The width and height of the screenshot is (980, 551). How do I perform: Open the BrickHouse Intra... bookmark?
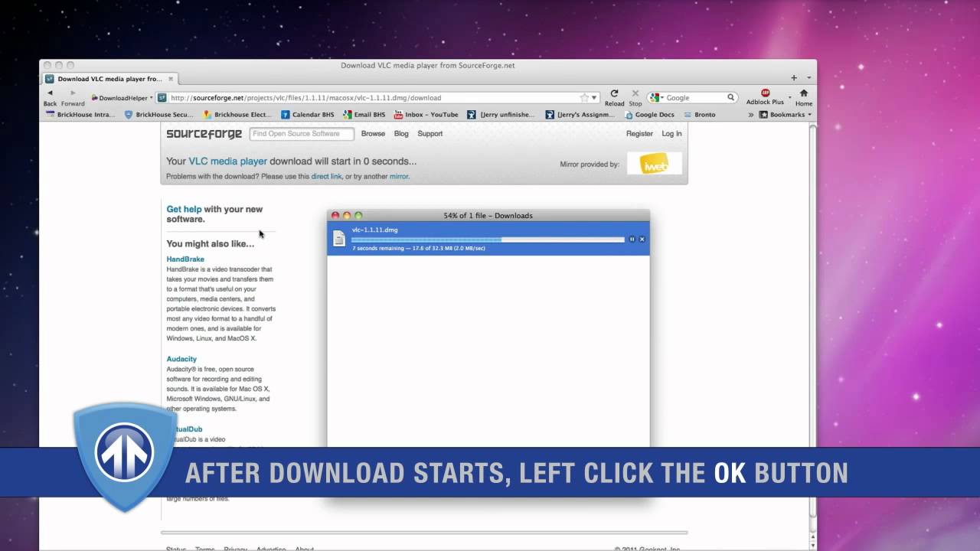[79, 115]
